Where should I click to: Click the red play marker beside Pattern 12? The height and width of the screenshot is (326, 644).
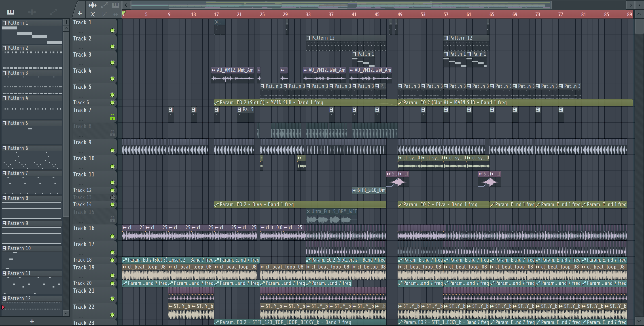tap(3, 307)
